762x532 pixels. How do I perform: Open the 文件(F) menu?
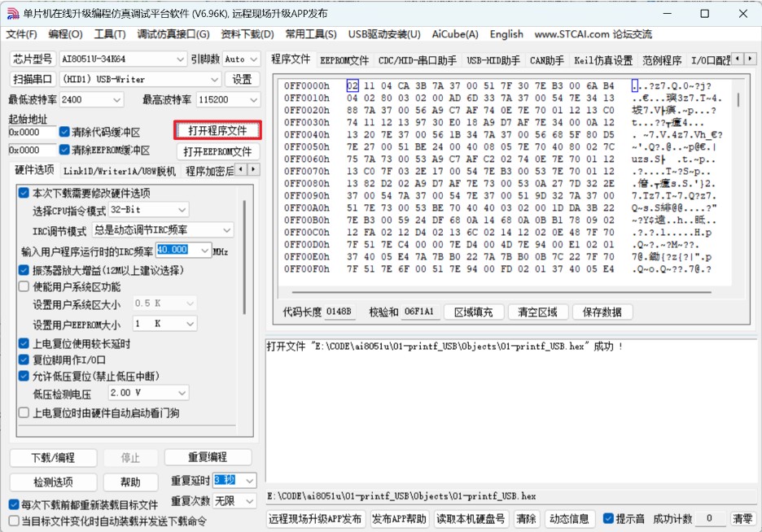pos(22,34)
